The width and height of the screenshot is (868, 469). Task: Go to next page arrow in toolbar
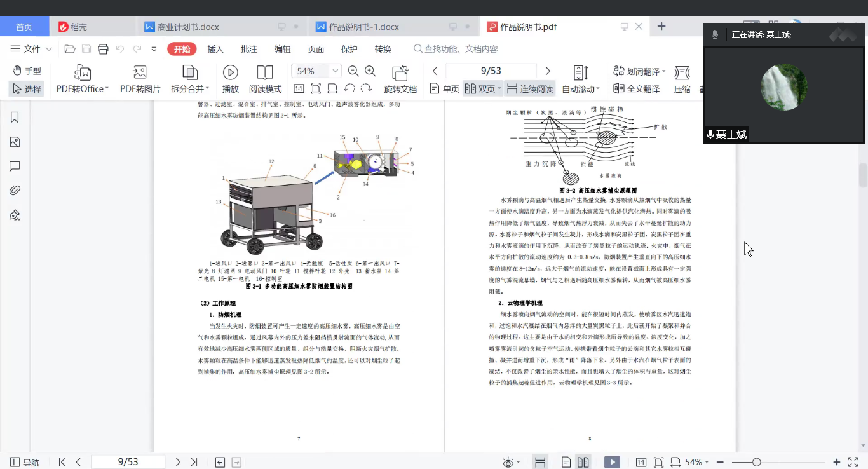click(548, 71)
